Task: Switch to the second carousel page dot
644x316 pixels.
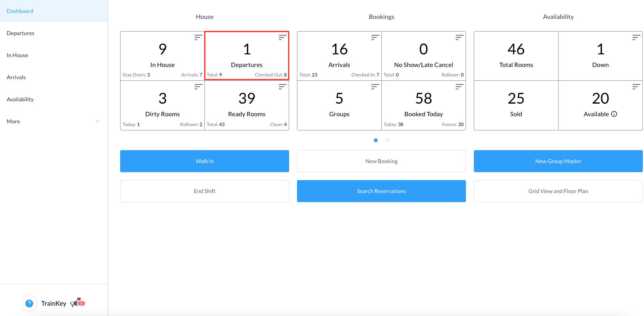Action: (388, 140)
